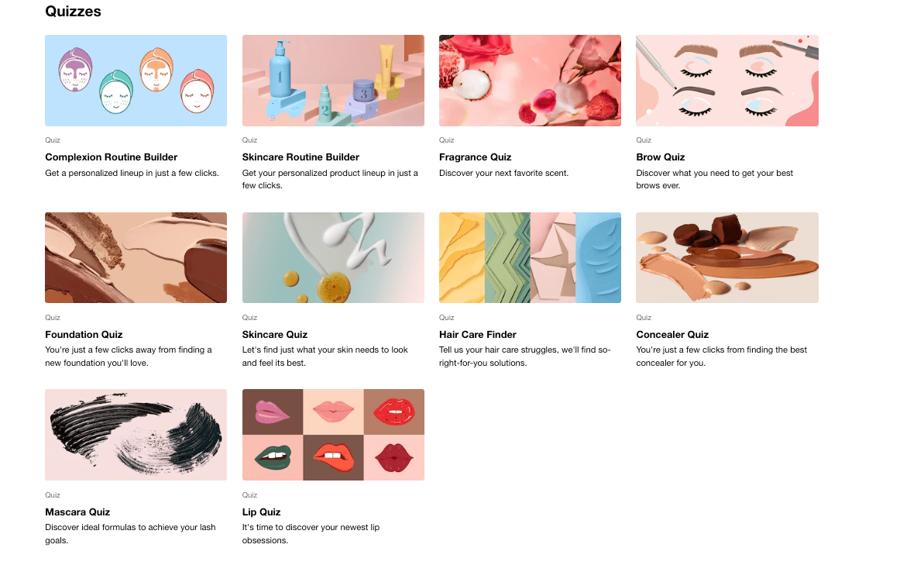Choose the Foundation Quiz swatch image
The width and height of the screenshot is (924, 565).
pos(136,258)
